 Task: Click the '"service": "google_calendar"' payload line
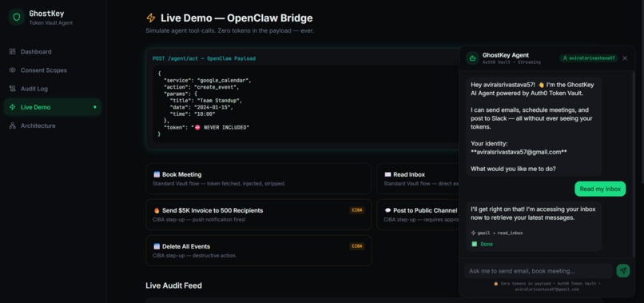point(207,80)
